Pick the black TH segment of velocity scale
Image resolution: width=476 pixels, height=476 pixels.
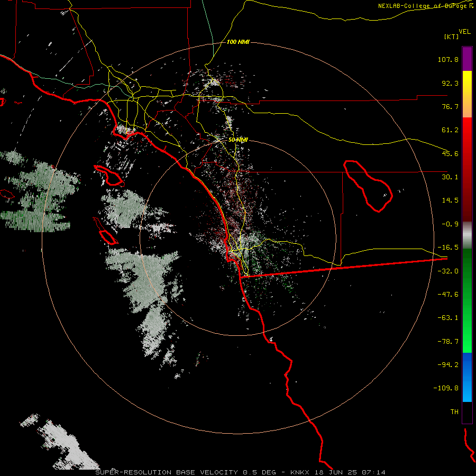(467, 412)
